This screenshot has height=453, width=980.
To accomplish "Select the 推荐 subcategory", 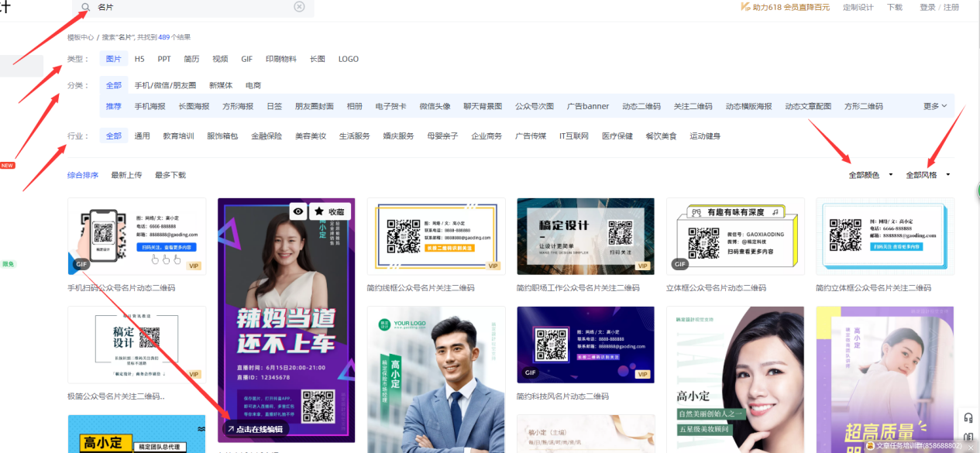I will (x=113, y=106).
